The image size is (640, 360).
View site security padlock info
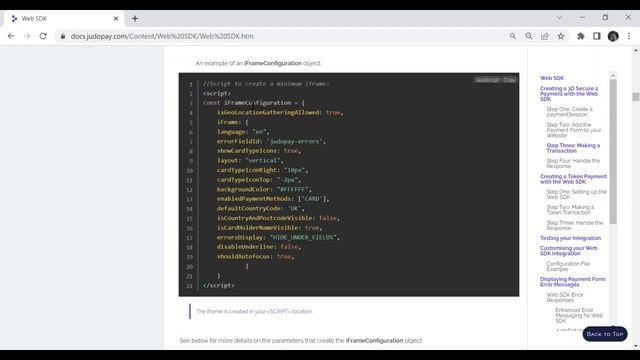pyautogui.click(x=62, y=36)
